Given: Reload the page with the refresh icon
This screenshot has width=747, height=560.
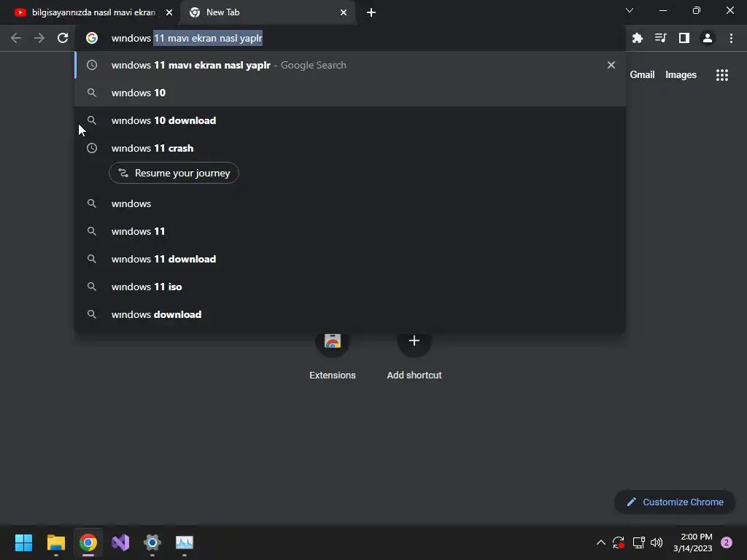Looking at the screenshot, I should tap(63, 38).
